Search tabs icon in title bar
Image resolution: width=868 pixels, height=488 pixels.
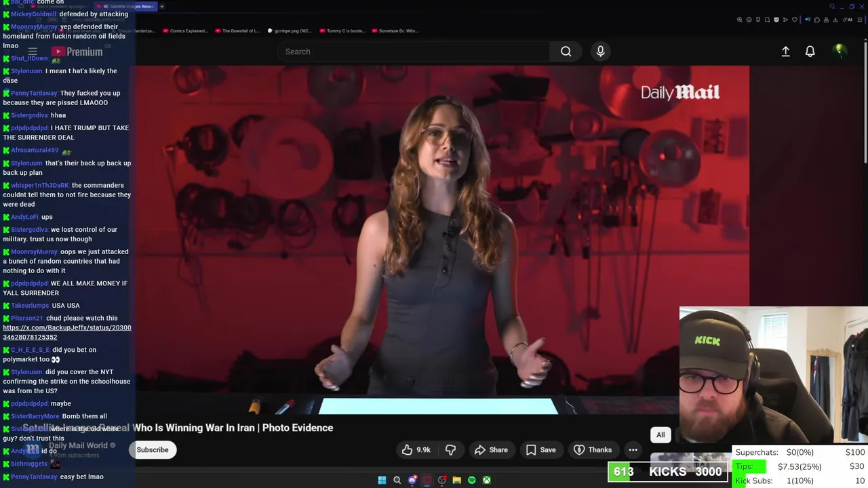pos(832,7)
